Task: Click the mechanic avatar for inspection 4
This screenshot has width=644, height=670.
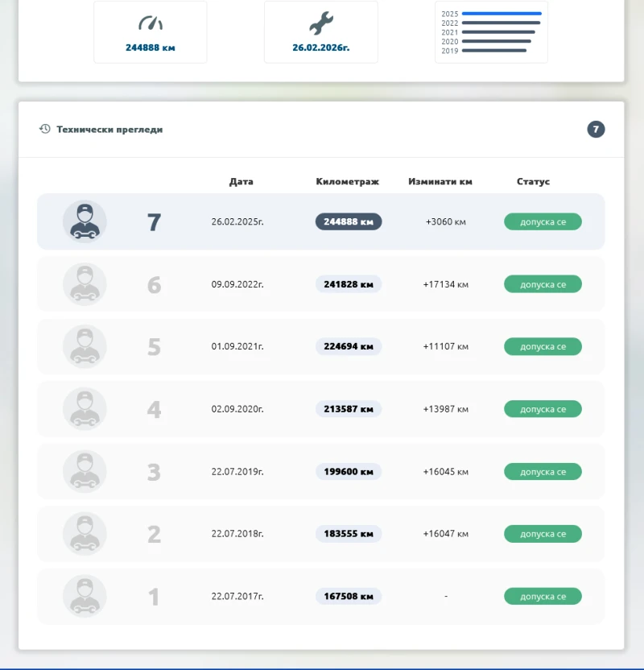Action: (x=85, y=409)
